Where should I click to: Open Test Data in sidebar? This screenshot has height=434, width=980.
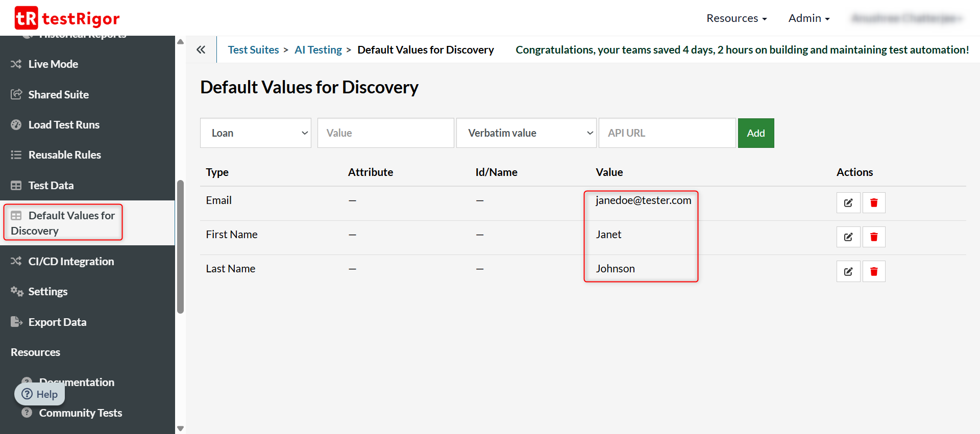(x=51, y=186)
